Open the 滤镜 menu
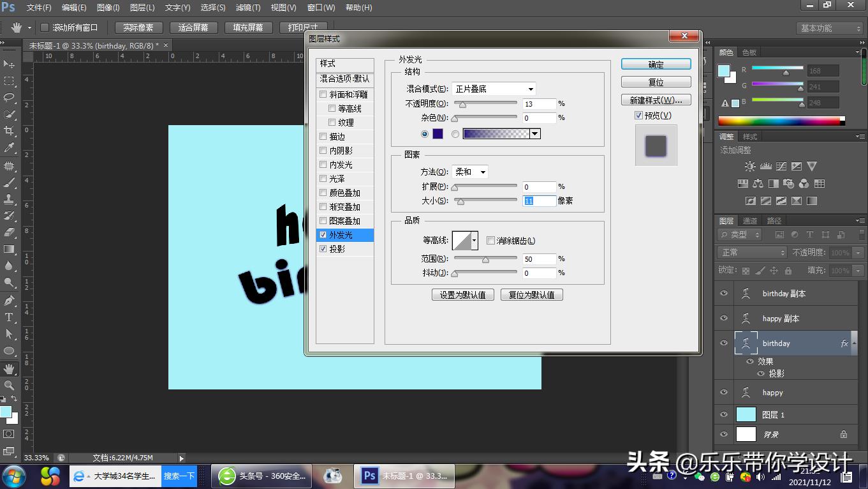This screenshot has width=868, height=489. (x=247, y=7)
